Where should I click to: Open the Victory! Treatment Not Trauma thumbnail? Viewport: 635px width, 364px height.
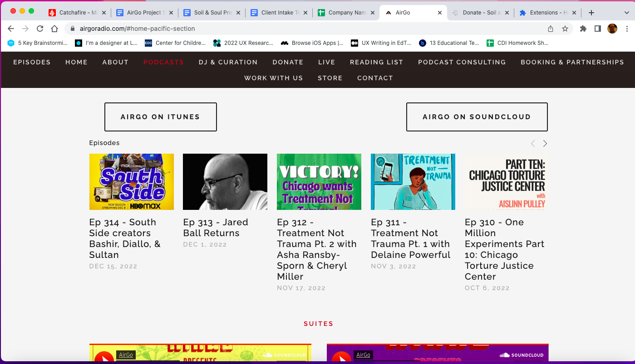[319, 182]
